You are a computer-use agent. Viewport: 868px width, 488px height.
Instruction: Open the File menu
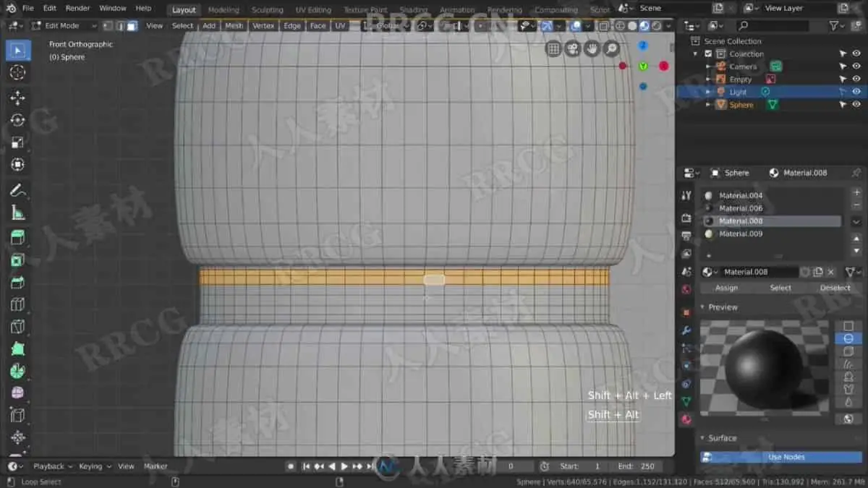pos(27,8)
